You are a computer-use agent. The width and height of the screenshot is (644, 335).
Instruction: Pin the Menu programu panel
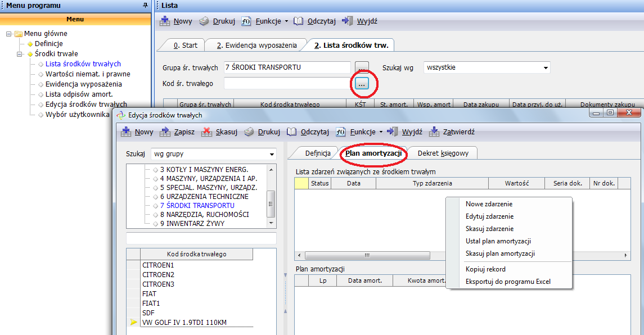tap(146, 5)
